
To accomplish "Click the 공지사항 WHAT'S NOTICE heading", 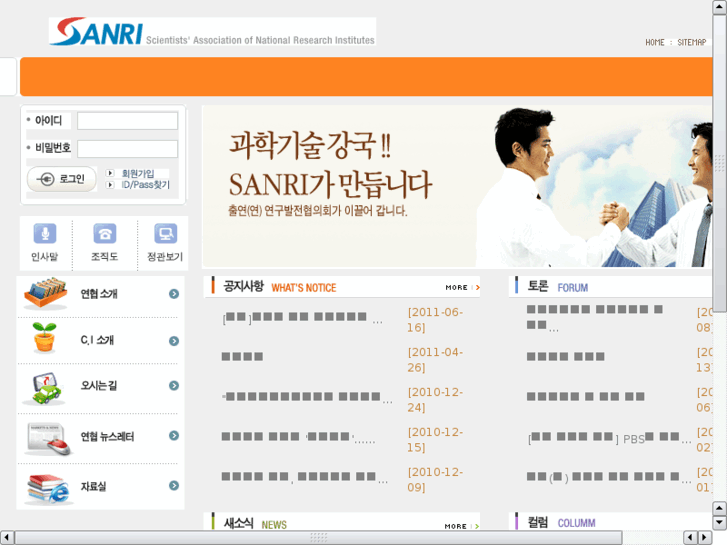I will 280,287.
